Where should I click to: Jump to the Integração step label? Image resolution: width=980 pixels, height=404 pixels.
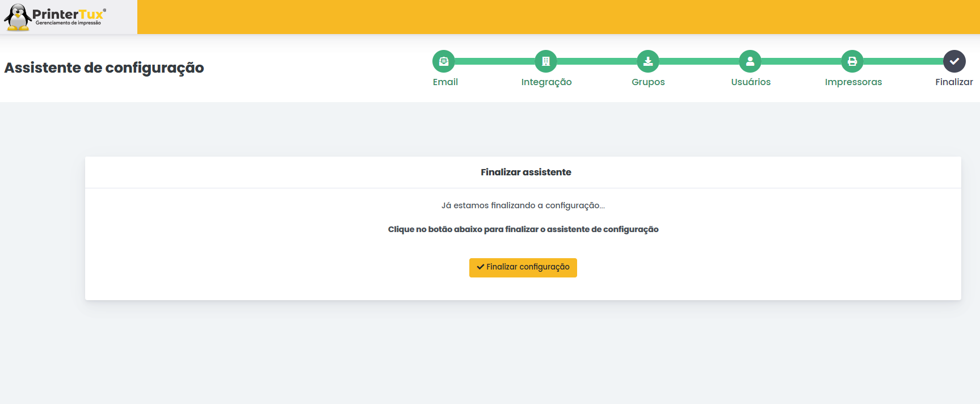coord(546,82)
